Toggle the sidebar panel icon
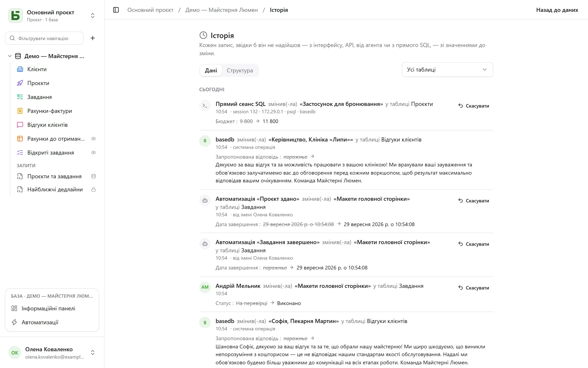 [x=116, y=10]
